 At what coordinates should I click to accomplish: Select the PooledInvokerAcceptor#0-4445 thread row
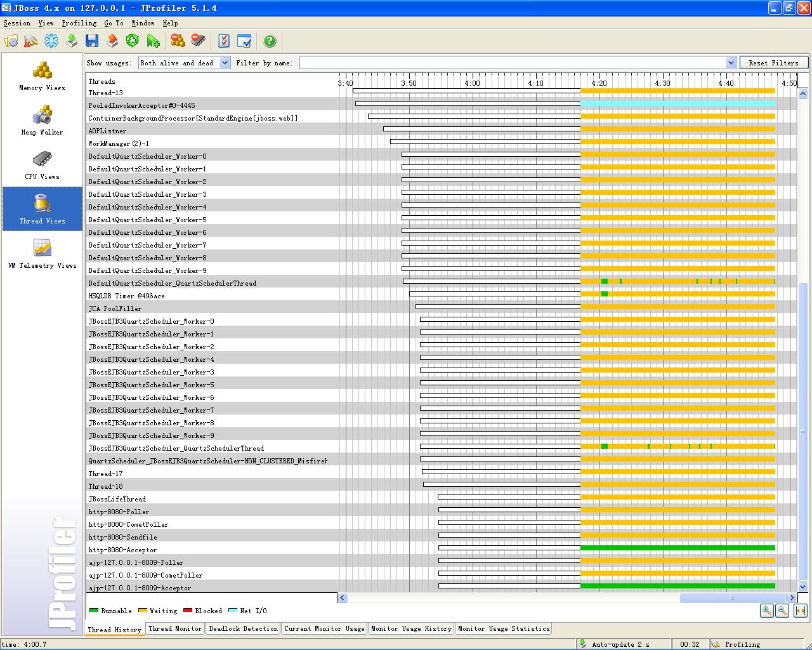(x=442, y=105)
